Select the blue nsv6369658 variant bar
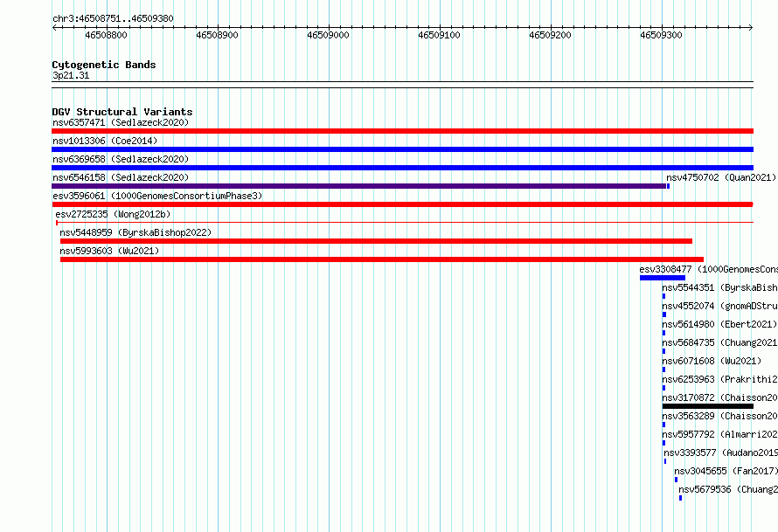The height and width of the screenshot is (532, 778). (402, 168)
